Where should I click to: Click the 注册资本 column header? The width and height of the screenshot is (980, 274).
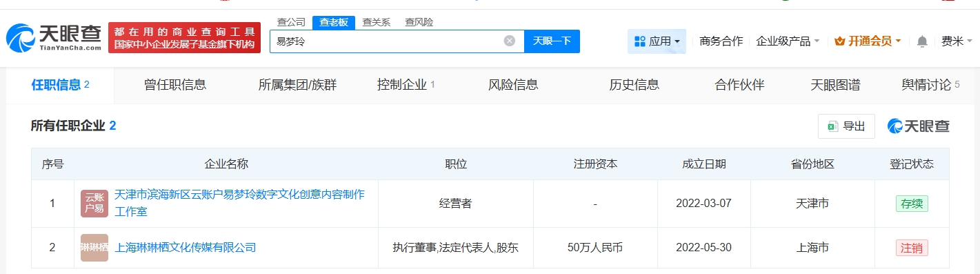(x=595, y=164)
